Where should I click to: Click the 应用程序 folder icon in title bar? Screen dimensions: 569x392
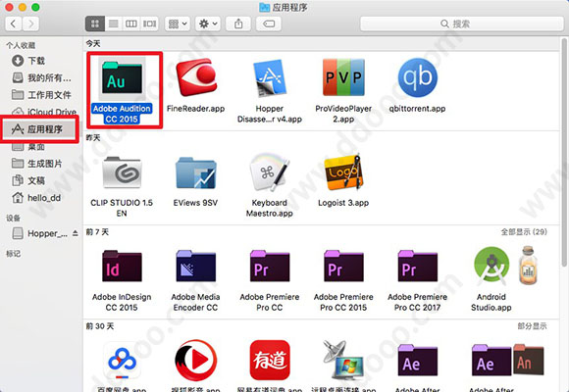pyautogui.click(x=265, y=7)
